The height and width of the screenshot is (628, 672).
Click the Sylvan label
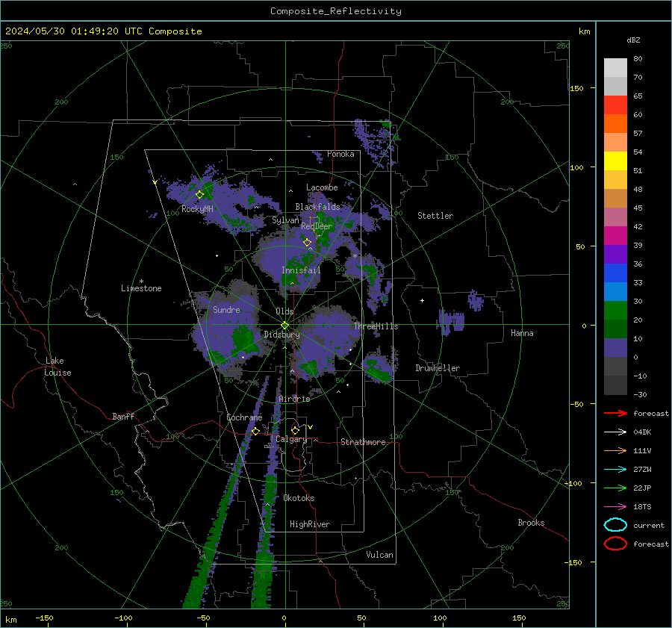[x=285, y=220]
